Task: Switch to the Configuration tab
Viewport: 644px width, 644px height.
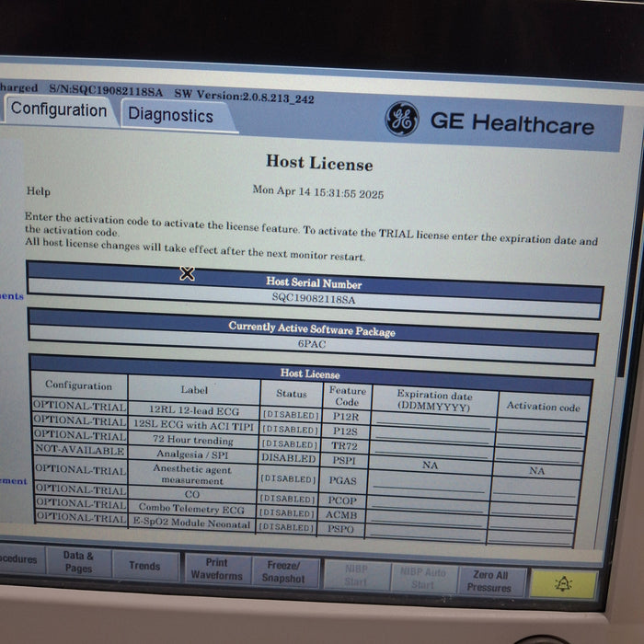Action: point(59,109)
